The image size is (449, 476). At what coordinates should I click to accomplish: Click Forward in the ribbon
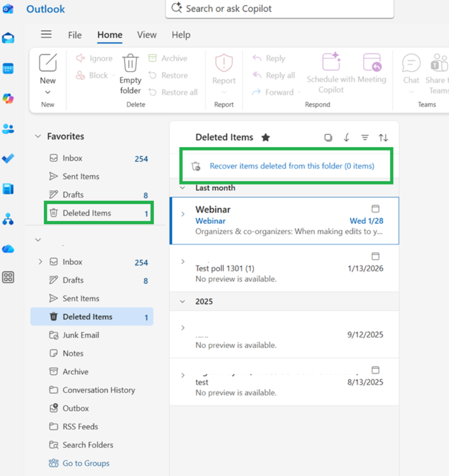[x=273, y=92]
